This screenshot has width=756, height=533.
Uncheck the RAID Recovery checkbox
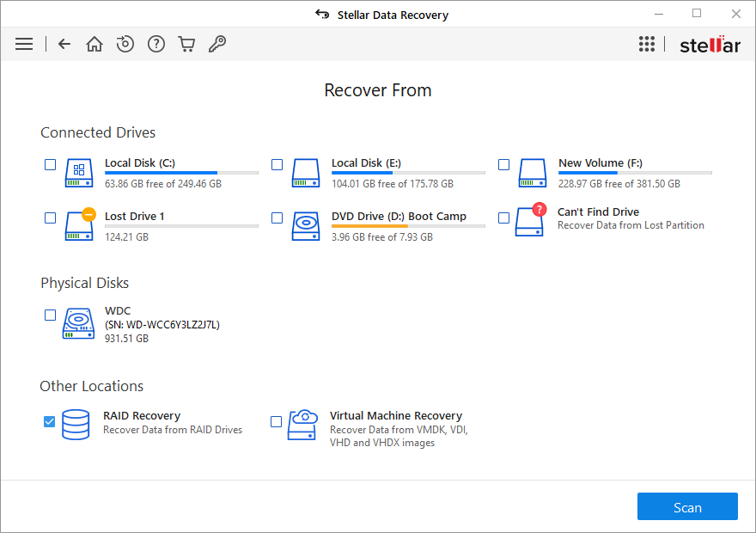point(50,421)
